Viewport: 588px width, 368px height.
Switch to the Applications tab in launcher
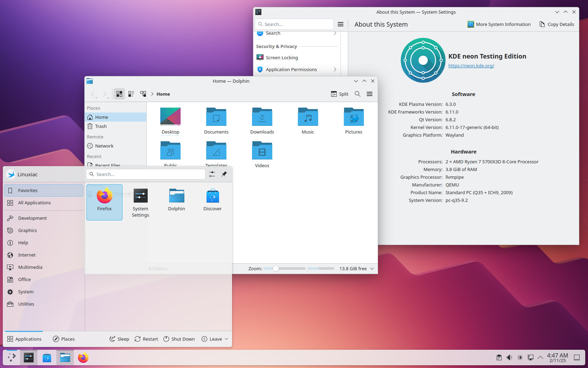click(24, 339)
